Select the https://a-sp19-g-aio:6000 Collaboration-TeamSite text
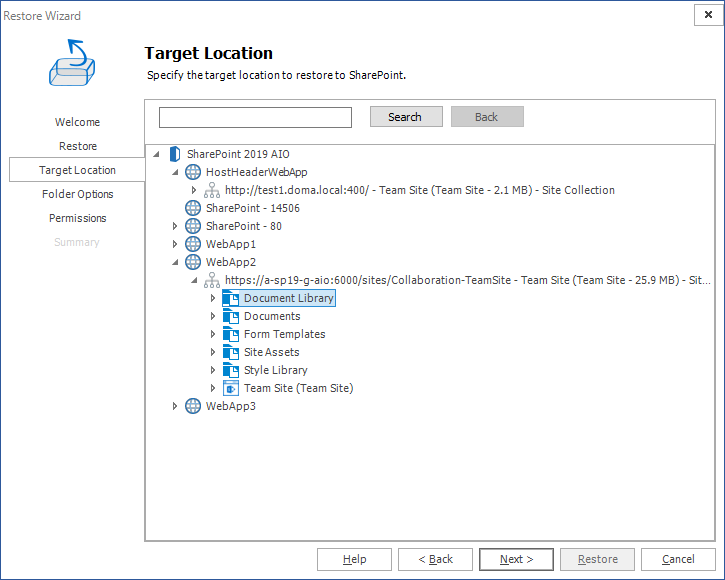This screenshot has height=580, width=725. pos(467,280)
